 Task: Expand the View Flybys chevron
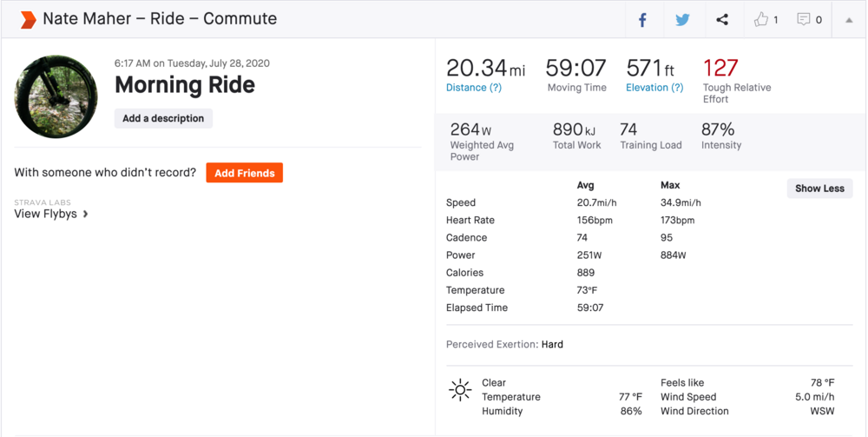(x=85, y=214)
